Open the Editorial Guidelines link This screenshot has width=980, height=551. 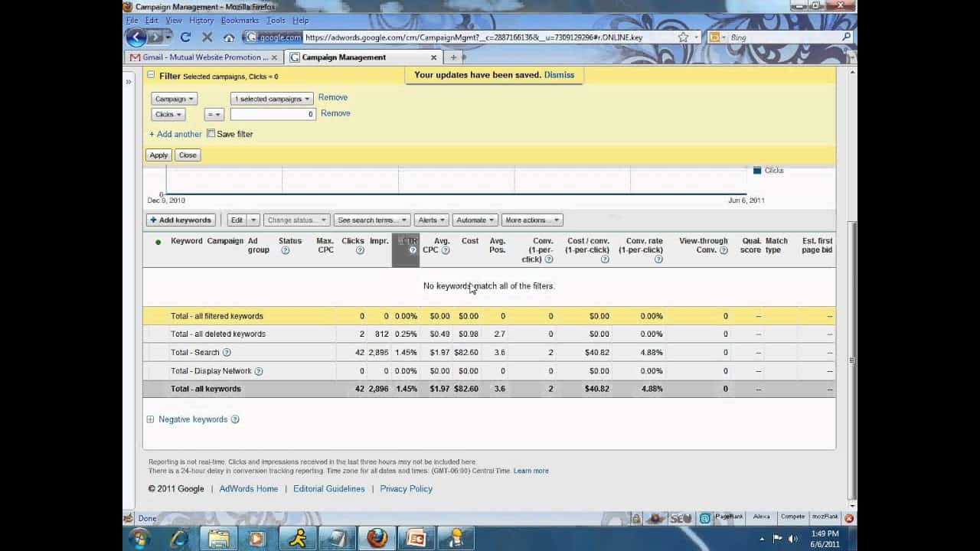(329, 489)
